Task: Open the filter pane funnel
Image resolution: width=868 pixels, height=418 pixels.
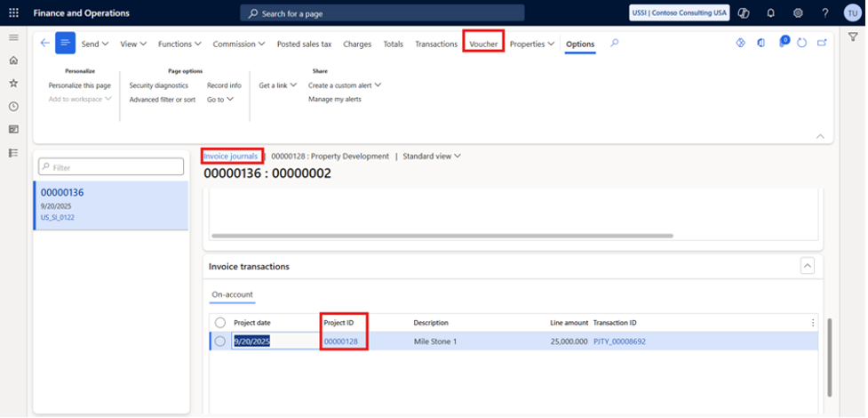Action: pyautogui.click(x=853, y=36)
